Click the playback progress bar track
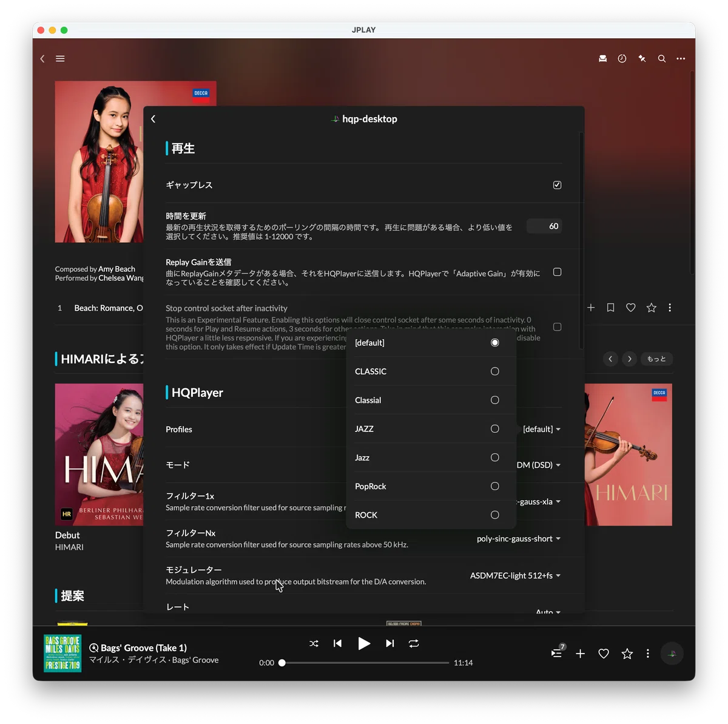The width and height of the screenshot is (728, 724). 365,663
